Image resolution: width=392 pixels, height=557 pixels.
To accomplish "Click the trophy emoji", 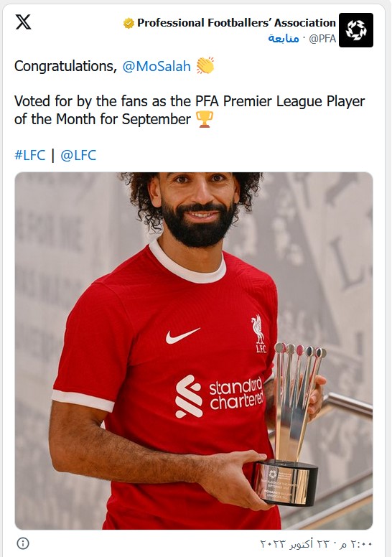I will click(x=205, y=119).
